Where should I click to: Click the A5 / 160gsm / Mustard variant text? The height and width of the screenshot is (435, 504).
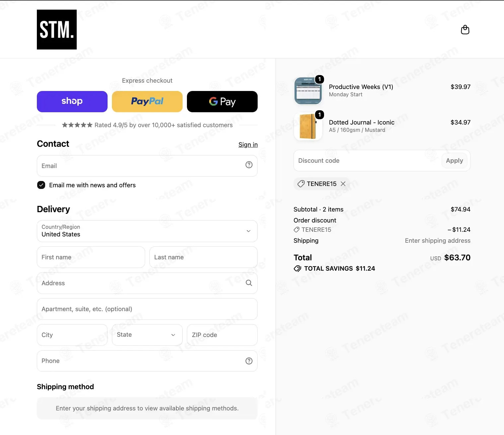(x=357, y=130)
